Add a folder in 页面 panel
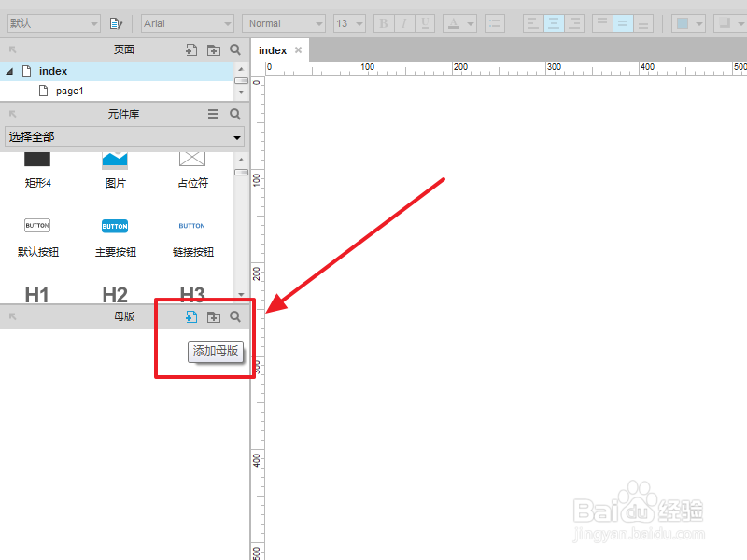 [214, 50]
